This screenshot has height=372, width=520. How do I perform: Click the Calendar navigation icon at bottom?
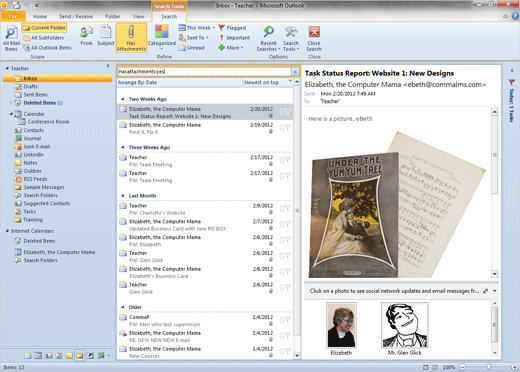click(38, 356)
